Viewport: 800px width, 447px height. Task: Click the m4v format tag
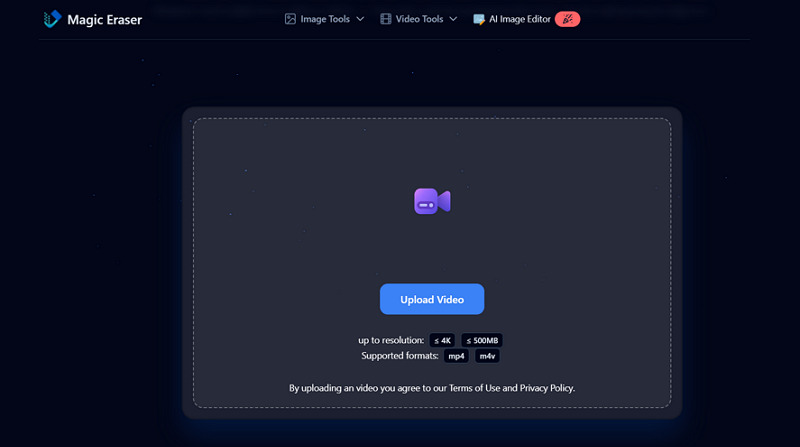pos(488,356)
